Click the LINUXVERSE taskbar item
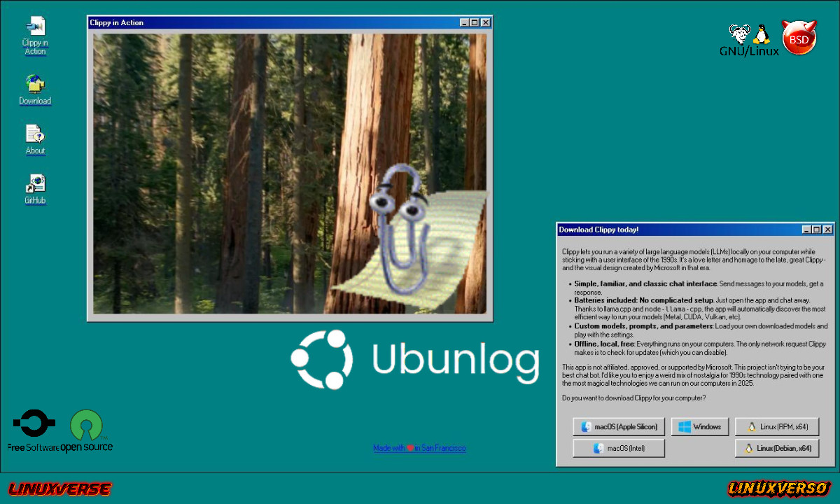This screenshot has width=840, height=504. 59,489
